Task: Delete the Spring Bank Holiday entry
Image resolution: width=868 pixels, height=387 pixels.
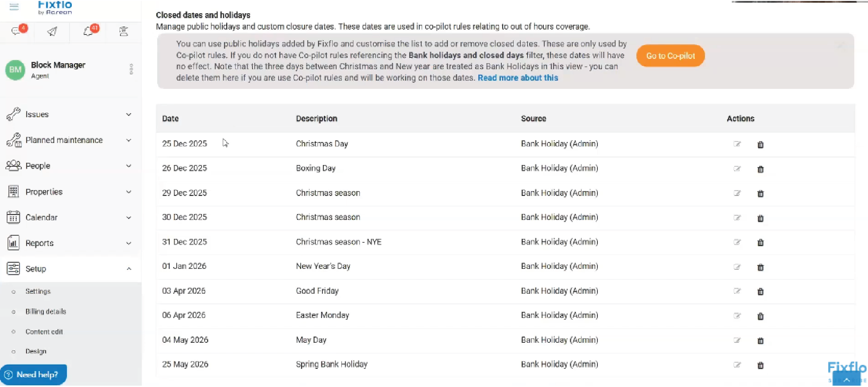Action: click(x=760, y=365)
